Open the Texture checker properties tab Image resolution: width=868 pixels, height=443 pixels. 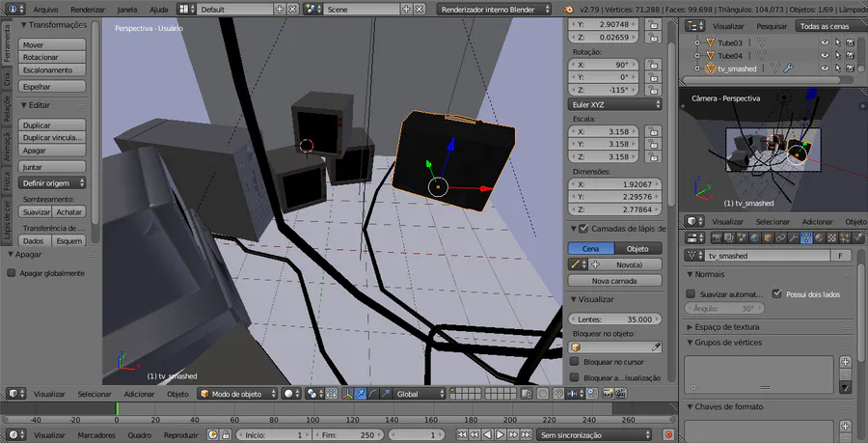pos(831,238)
